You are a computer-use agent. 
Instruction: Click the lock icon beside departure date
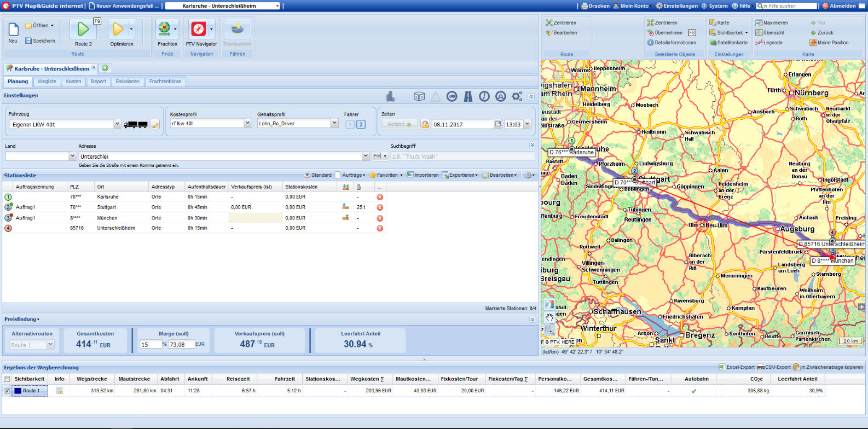[x=425, y=124]
